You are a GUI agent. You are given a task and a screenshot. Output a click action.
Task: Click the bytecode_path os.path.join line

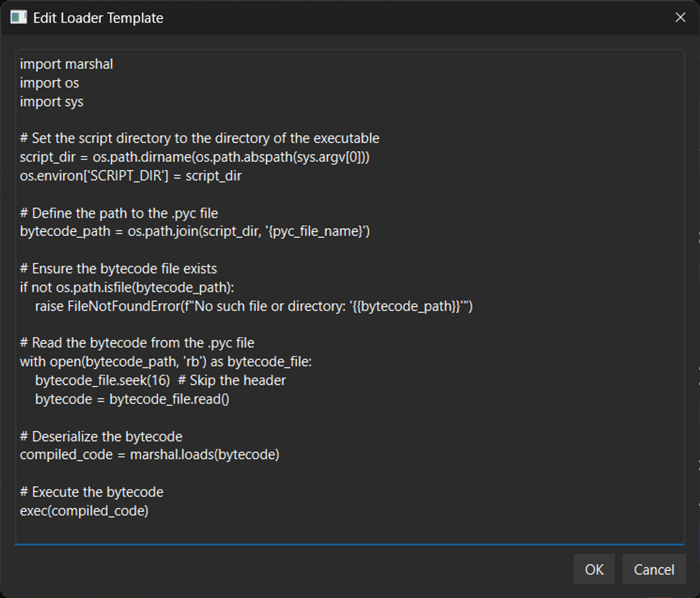click(195, 232)
